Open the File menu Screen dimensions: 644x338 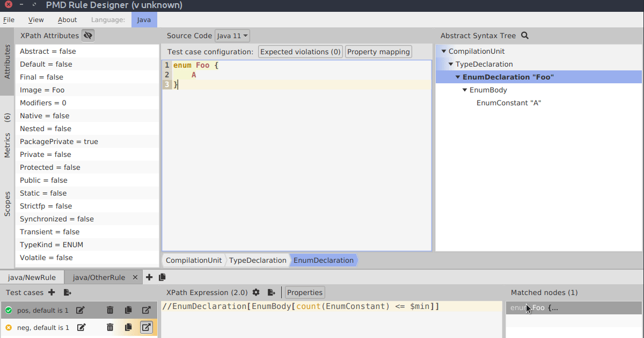[9, 20]
